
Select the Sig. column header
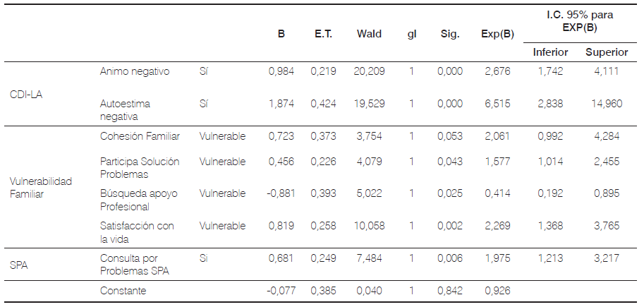[449, 34]
